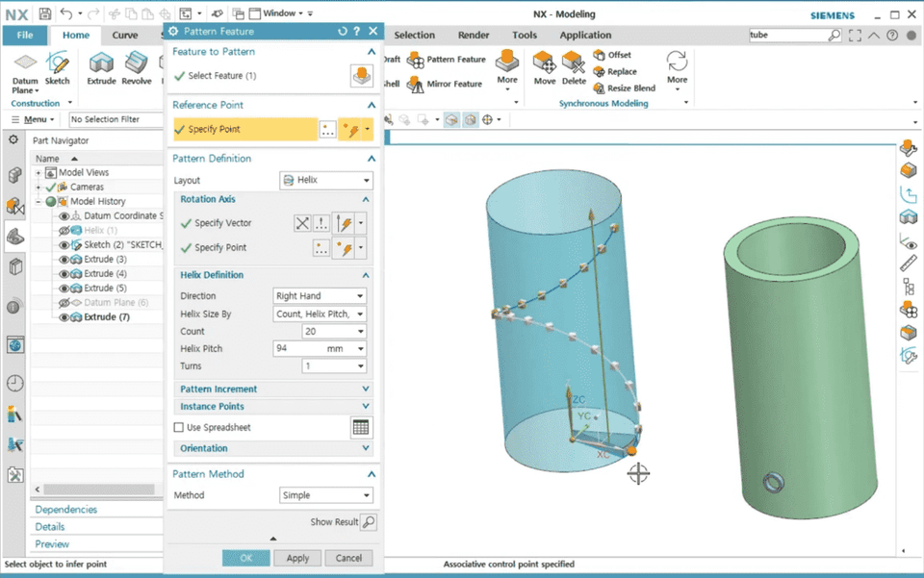Open Point dialog for Reference Point
Image resolution: width=924 pixels, height=578 pixels.
click(327, 130)
